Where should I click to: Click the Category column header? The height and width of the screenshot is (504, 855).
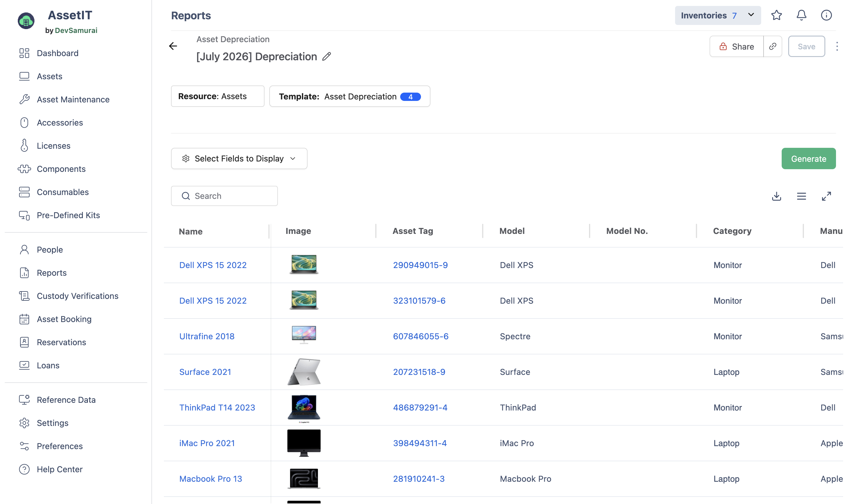(732, 231)
